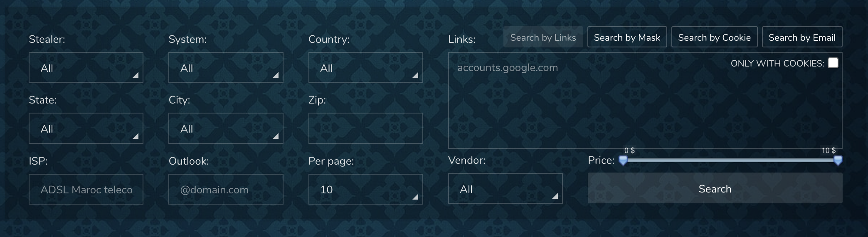
Task: Focus the Outlook domain input field
Action: pos(225,189)
